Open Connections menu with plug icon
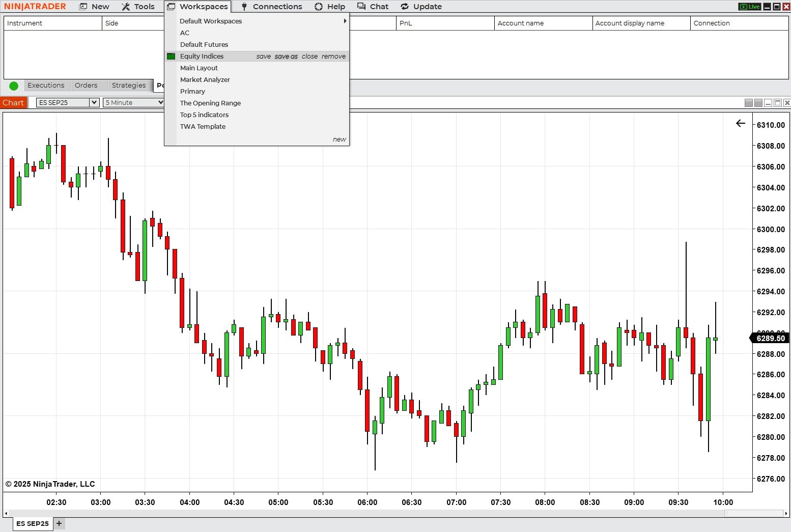This screenshot has width=791, height=532. coord(271,7)
